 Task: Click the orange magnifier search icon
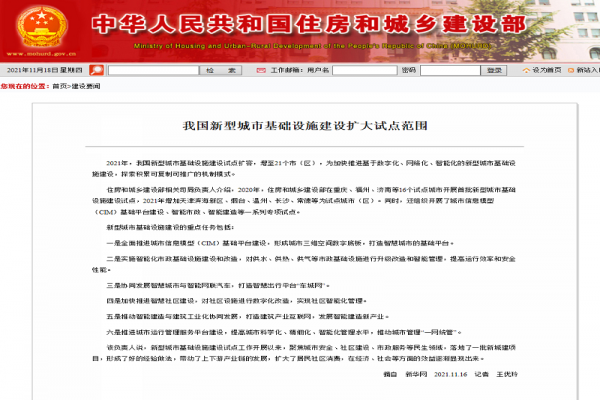tap(96, 70)
